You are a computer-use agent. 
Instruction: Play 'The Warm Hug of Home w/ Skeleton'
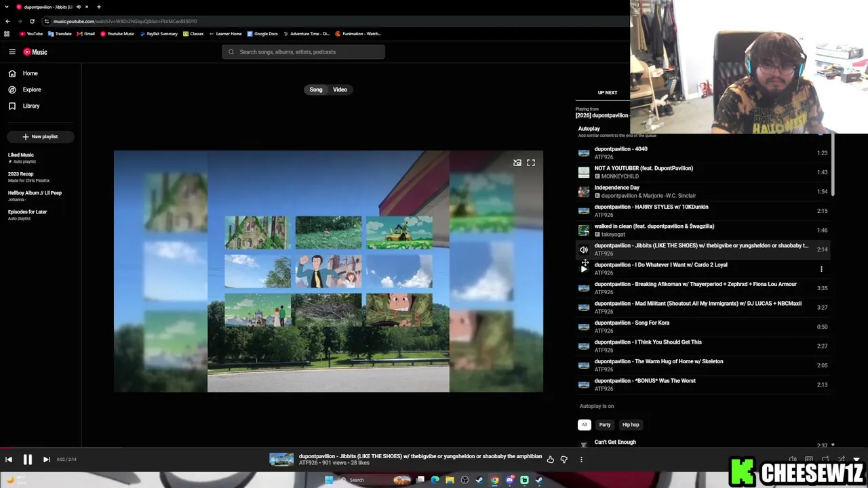click(x=703, y=365)
